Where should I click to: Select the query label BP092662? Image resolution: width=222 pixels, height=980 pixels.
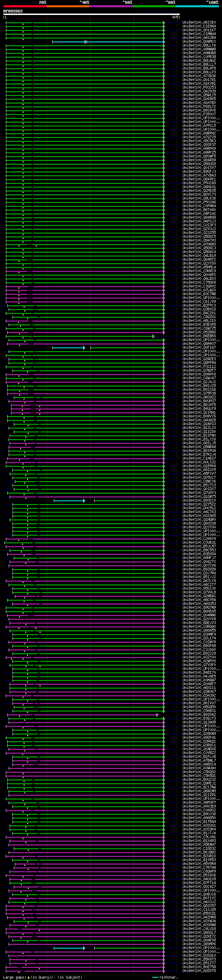click(13, 11)
